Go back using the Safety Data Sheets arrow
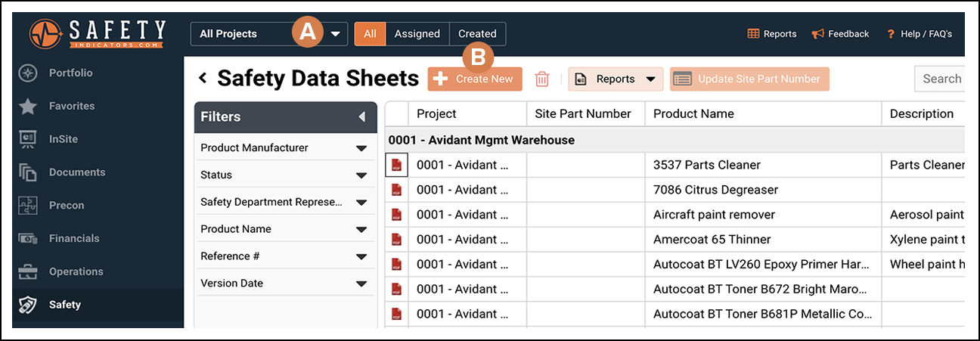 pyautogui.click(x=203, y=78)
